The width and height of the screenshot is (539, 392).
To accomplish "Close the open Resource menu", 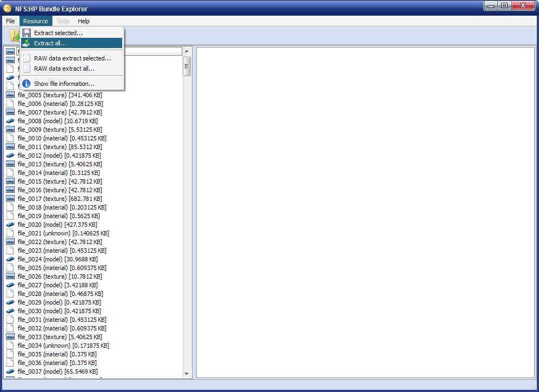I will click(x=35, y=21).
